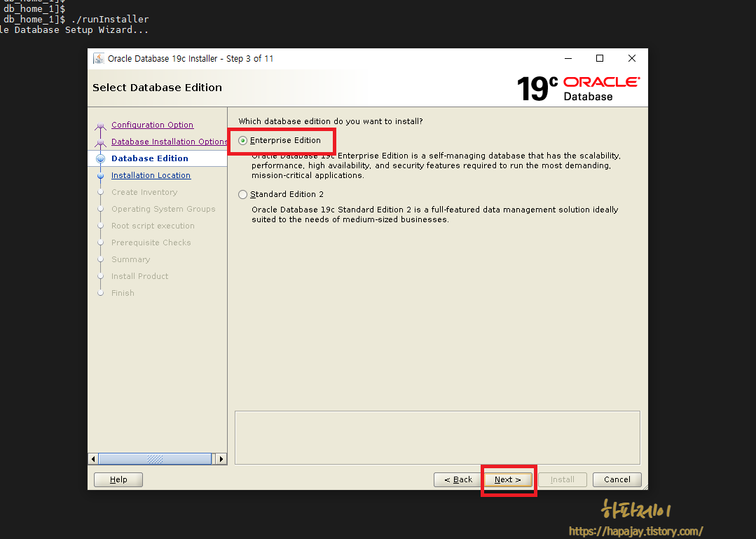Click the Summary step text
Viewport: 756px width, 539px height.
point(130,259)
